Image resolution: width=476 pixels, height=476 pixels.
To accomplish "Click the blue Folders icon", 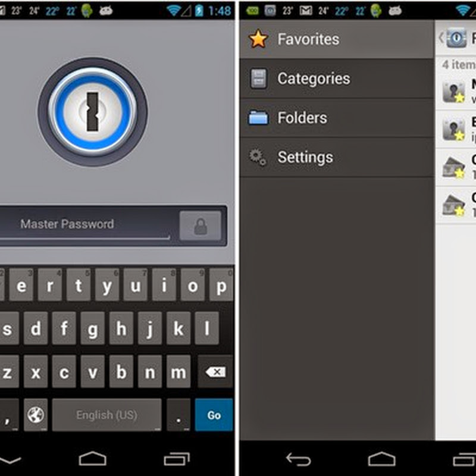I will pos(258,118).
